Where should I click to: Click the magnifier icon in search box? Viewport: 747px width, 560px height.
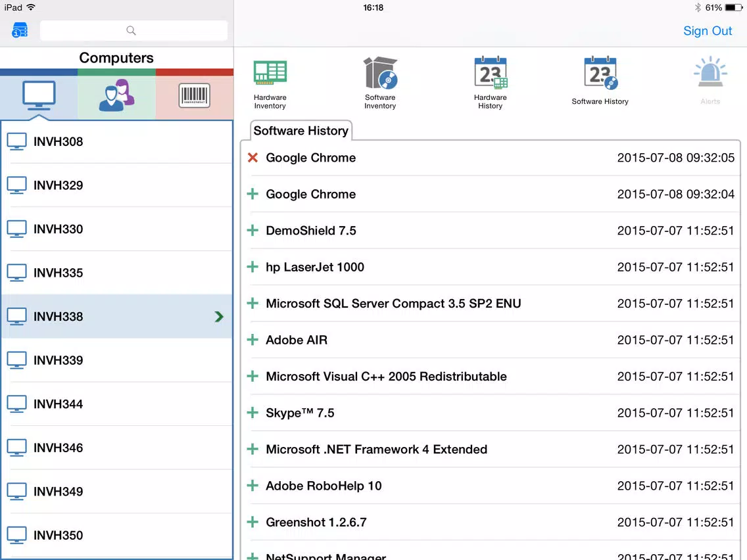tap(131, 30)
